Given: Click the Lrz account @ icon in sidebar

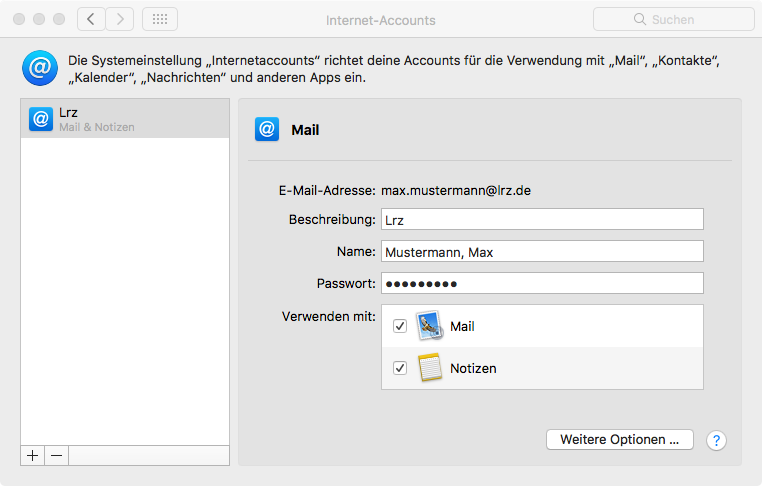Looking at the screenshot, I should point(40,119).
